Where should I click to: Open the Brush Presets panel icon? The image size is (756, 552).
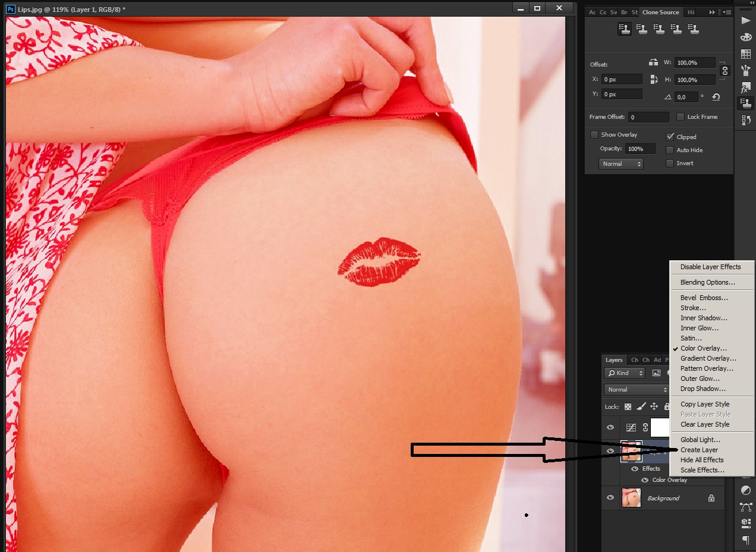[745, 71]
